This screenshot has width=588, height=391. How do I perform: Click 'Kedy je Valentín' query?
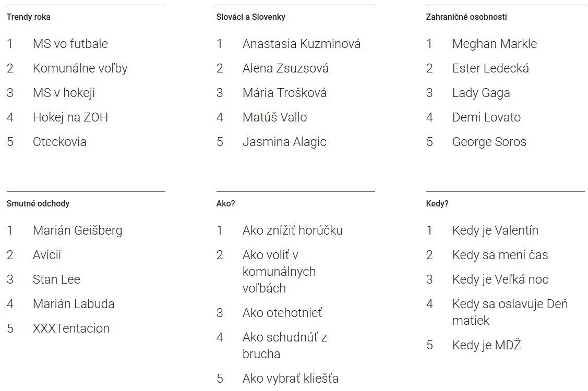click(x=495, y=230)
